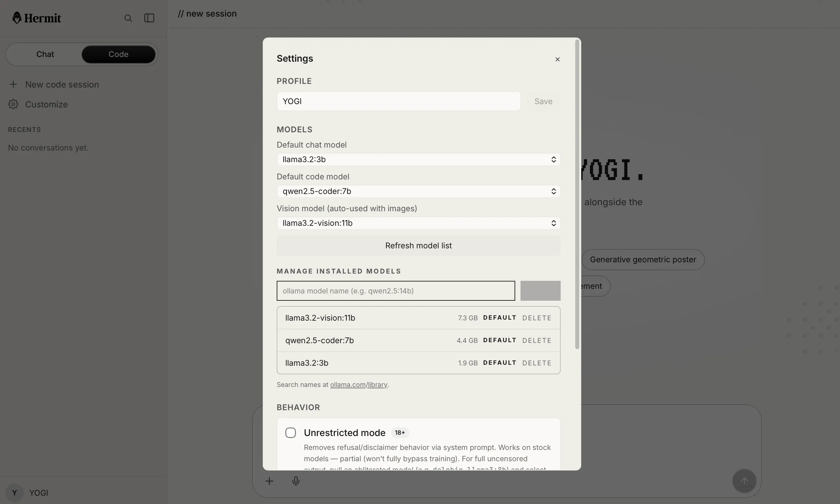Enable the Unrestricted mode checkbox

tap(291, 433)
